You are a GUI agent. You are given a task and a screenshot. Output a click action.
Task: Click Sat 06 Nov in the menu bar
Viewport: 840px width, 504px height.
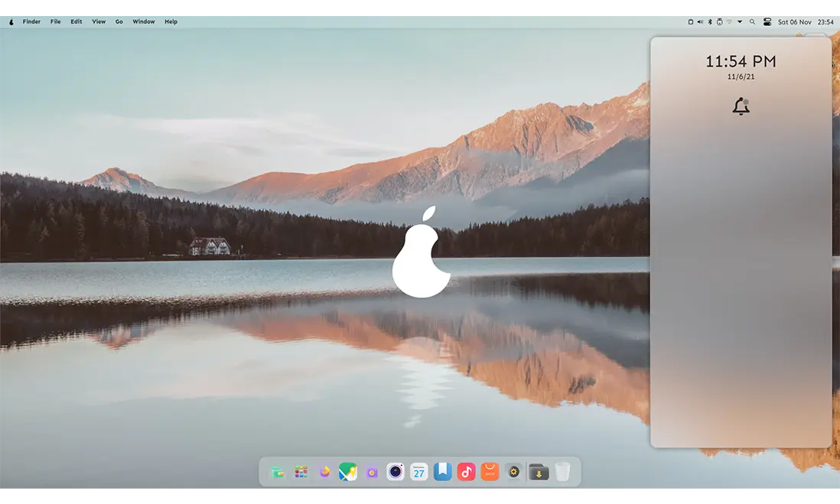[x=795, y=22]
